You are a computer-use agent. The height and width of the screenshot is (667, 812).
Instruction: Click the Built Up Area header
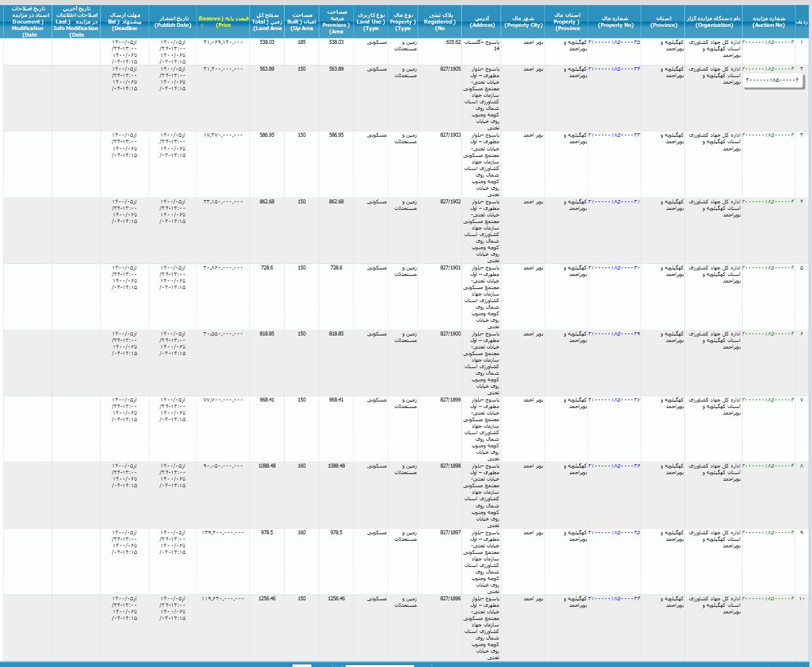click(302, 22)
